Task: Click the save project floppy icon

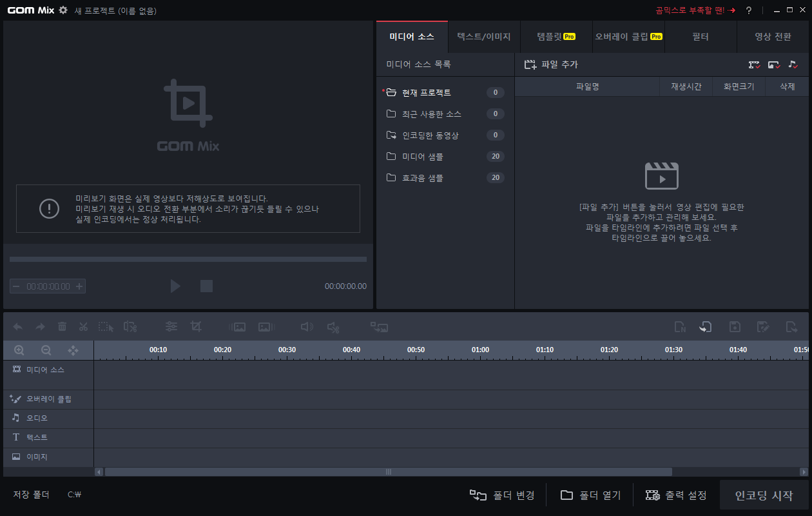Action: coord(734,327)
